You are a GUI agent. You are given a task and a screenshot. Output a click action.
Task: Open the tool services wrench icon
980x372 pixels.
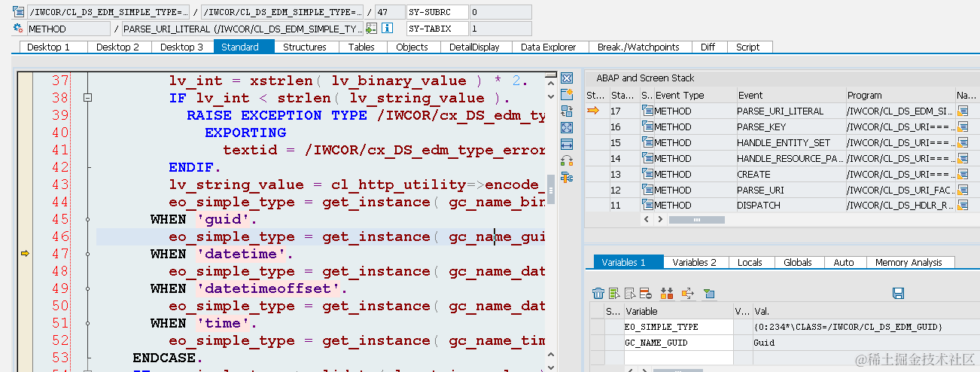[568, 177]
